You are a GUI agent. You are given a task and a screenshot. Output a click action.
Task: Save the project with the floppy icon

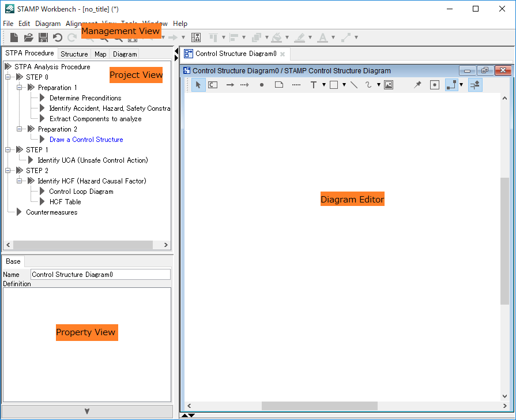(43, 37)
